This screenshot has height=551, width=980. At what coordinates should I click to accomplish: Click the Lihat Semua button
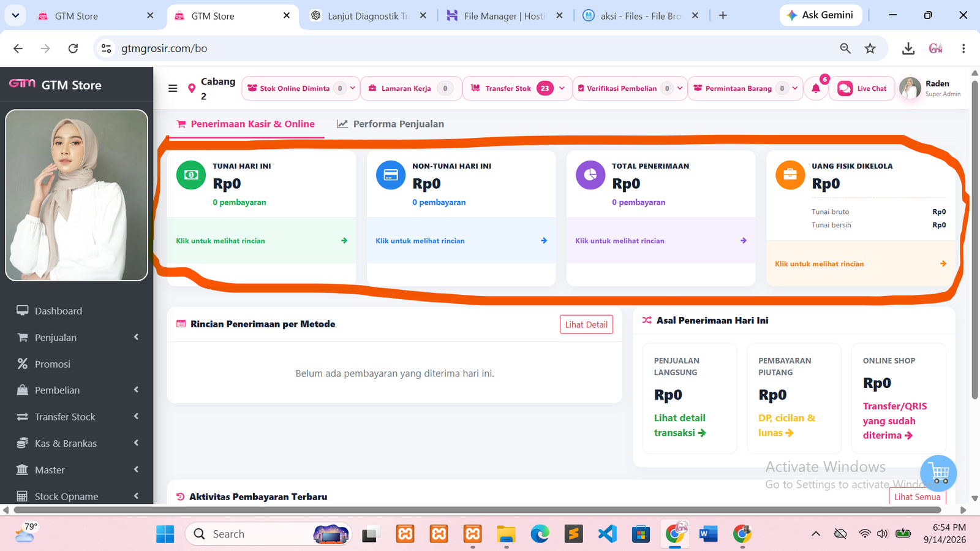(x=917, y=496)
